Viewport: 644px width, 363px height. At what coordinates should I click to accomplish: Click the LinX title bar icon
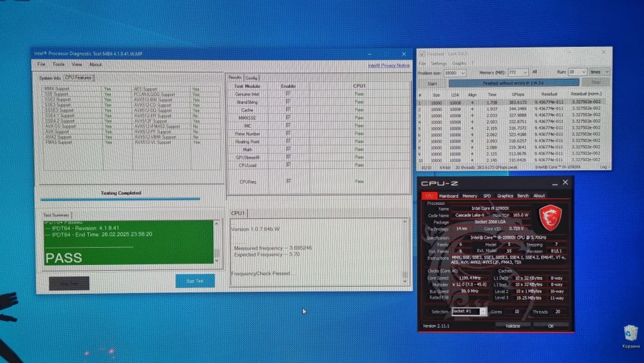pyautogui.click(x=422, y=54)
